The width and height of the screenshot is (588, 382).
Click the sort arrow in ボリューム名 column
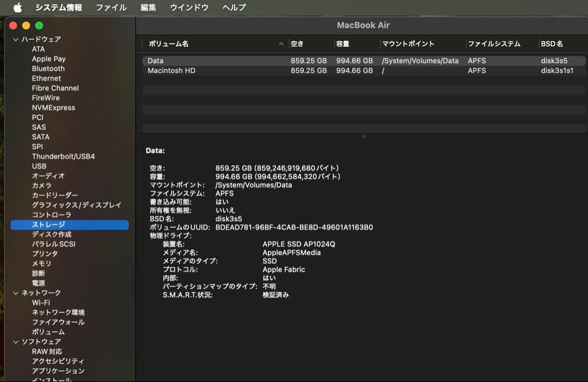(x=281, y=44)
